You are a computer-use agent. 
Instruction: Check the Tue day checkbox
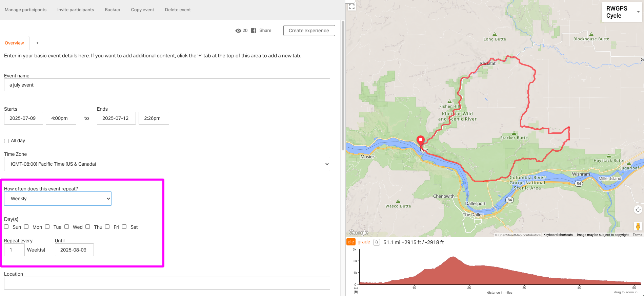(x=47, y=226)
